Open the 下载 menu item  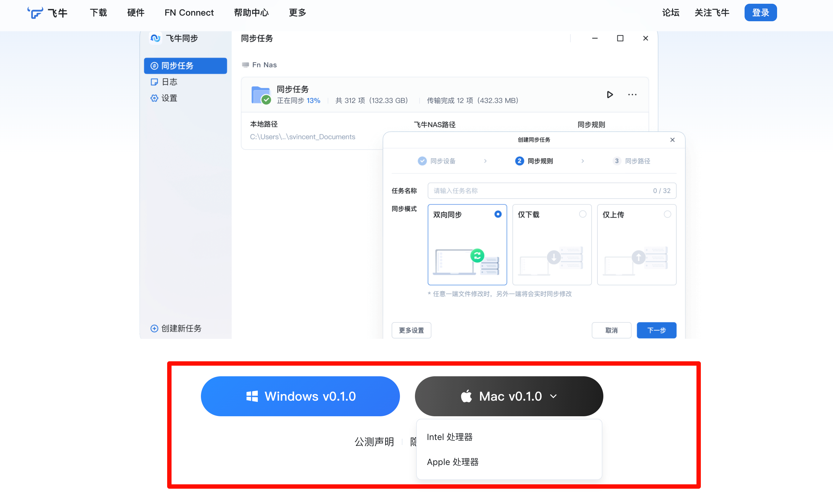click(98, 13)
